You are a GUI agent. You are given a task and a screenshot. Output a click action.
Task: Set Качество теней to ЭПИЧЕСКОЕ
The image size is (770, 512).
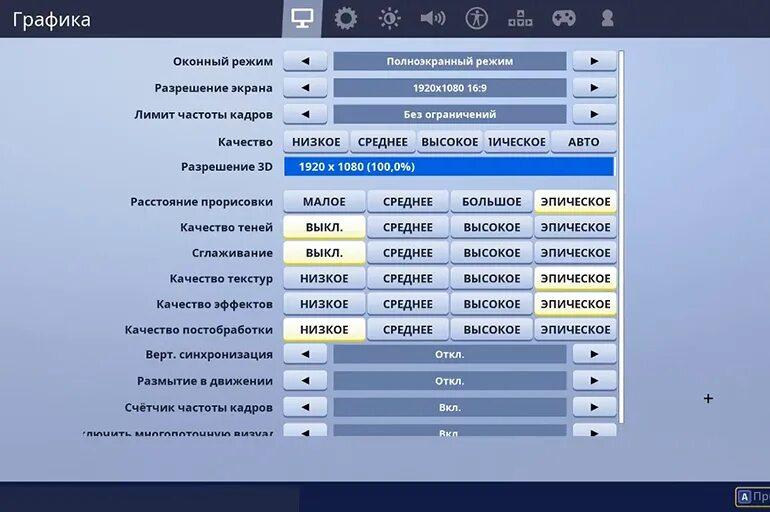tap(575, 227)
